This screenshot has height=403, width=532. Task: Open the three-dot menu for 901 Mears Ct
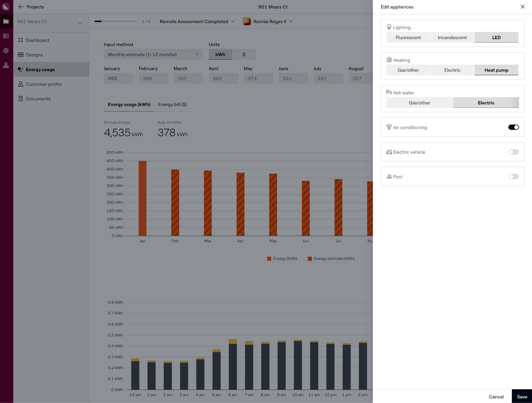pos(80,22)
